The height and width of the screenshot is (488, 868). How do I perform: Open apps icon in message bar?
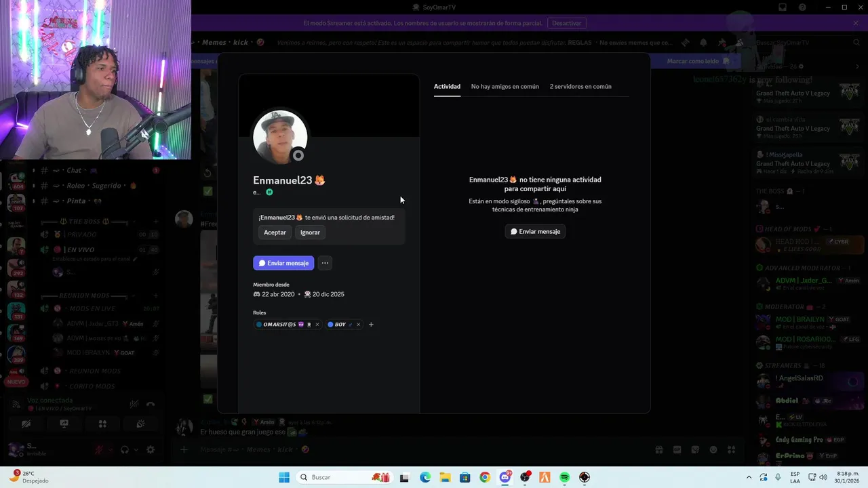pos(732,449)
